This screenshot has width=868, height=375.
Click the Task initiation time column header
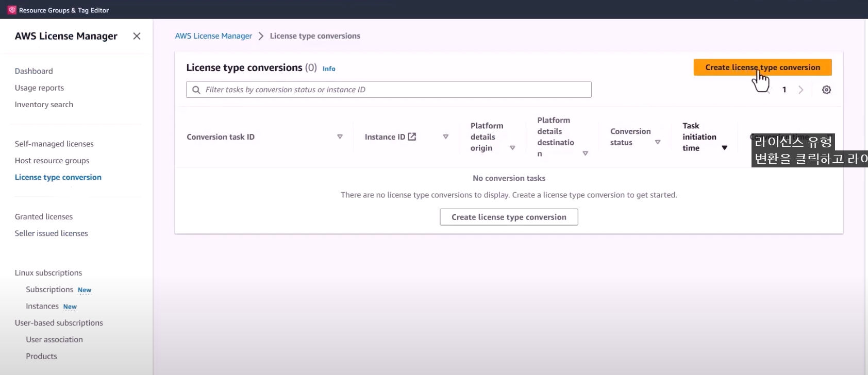(699, 137)
